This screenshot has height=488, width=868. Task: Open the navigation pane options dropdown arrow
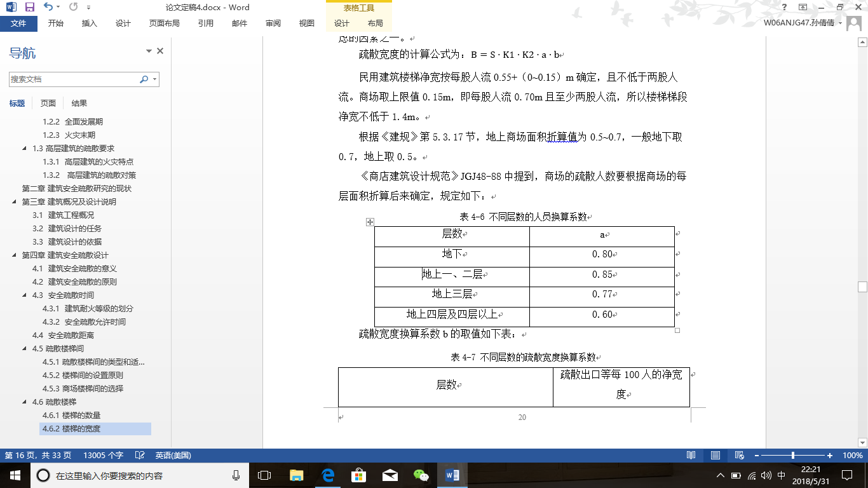coord(149,51)
